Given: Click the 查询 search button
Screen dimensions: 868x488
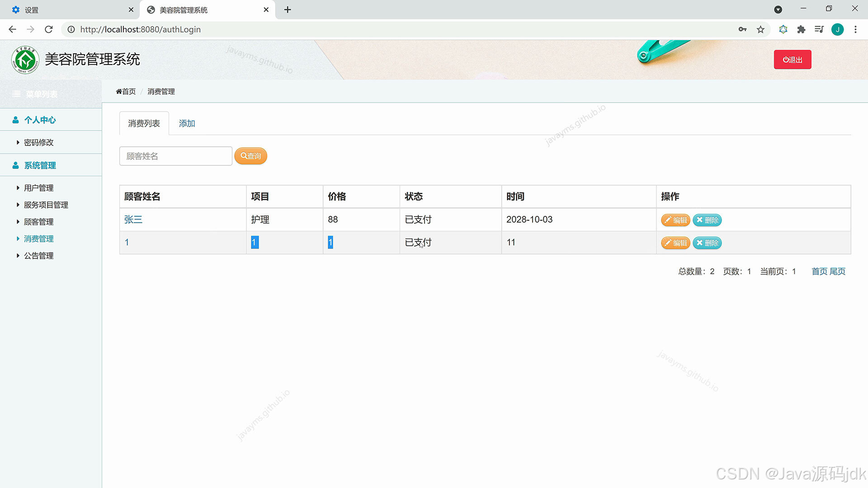Looking at the screenshot, I should coord(251,156).
